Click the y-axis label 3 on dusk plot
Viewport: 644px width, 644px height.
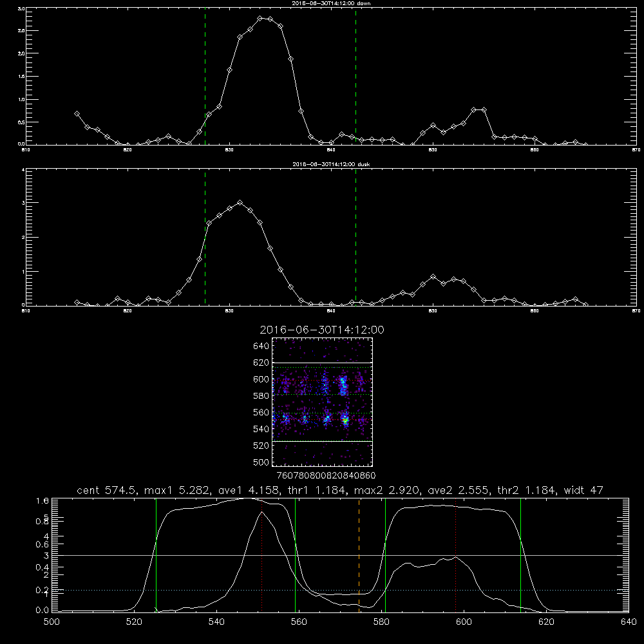(23, 203)
